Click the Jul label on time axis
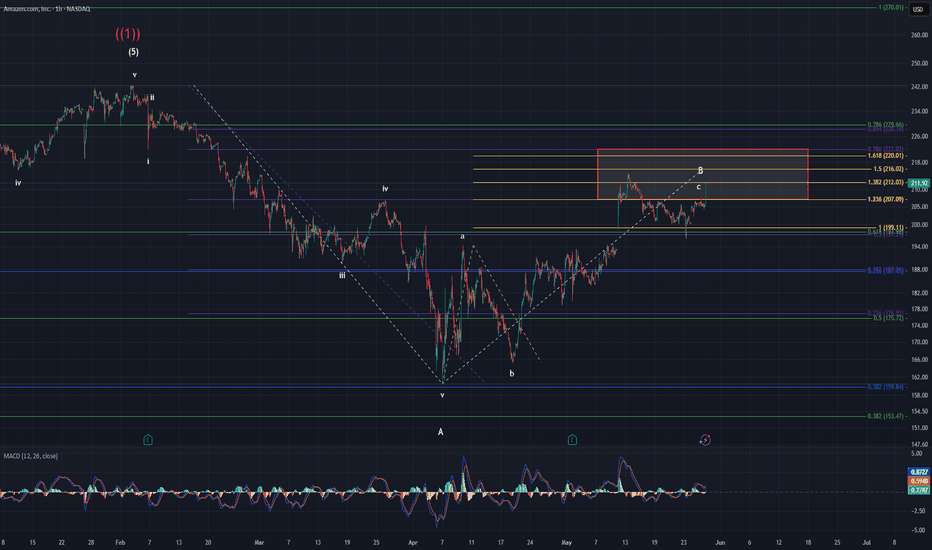 click(x=866, y=543)
